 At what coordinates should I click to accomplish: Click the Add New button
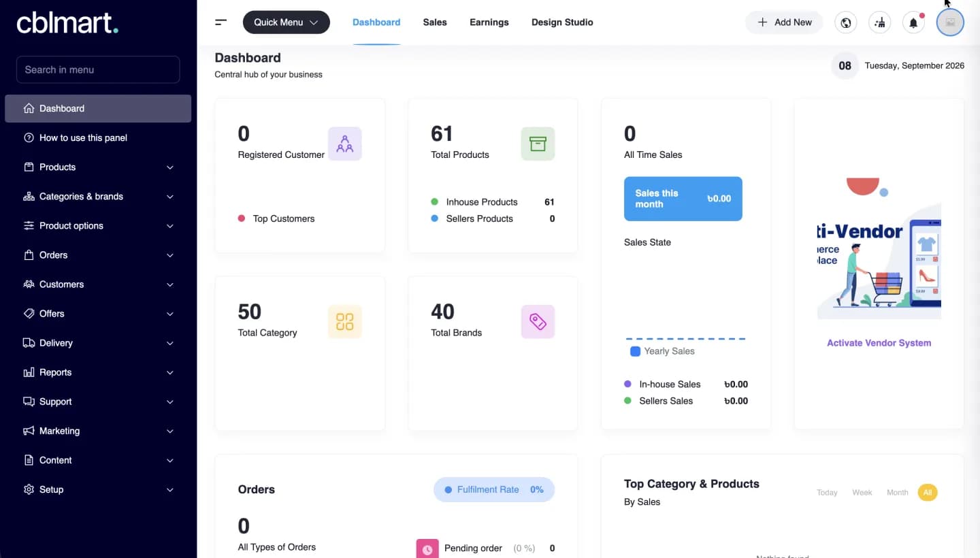(x=784, y=22)
